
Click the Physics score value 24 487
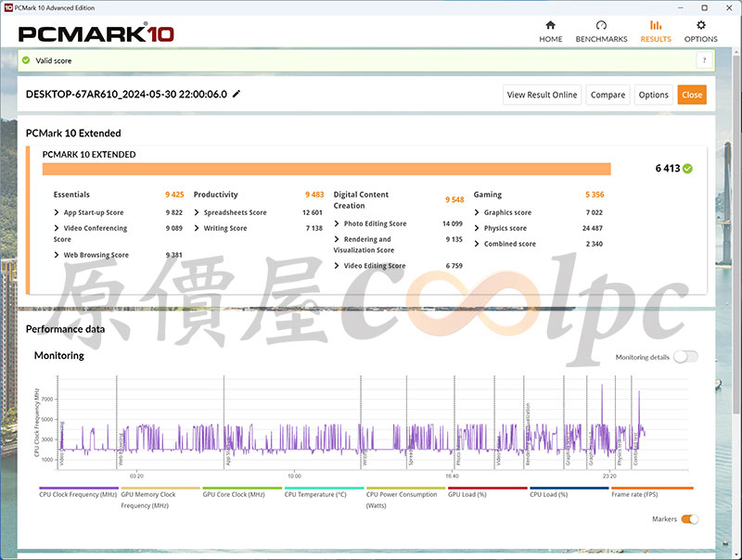(x=593, y=228)
